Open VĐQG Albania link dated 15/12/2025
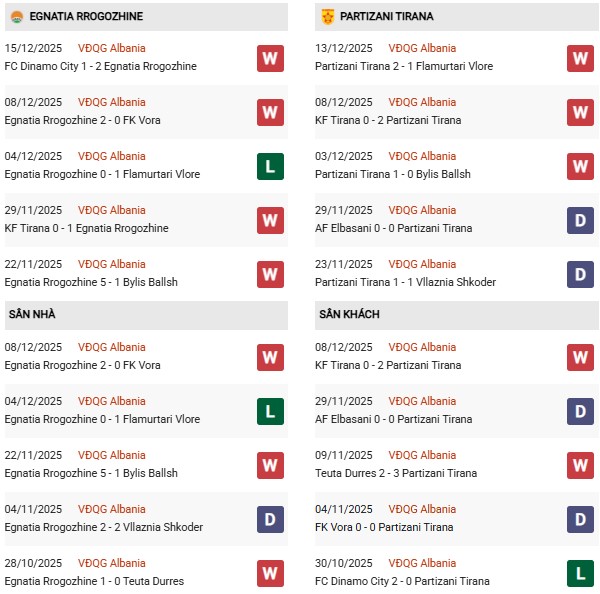Image resolution: width=600 pixels, height=594 pixels. pos(111,48)
